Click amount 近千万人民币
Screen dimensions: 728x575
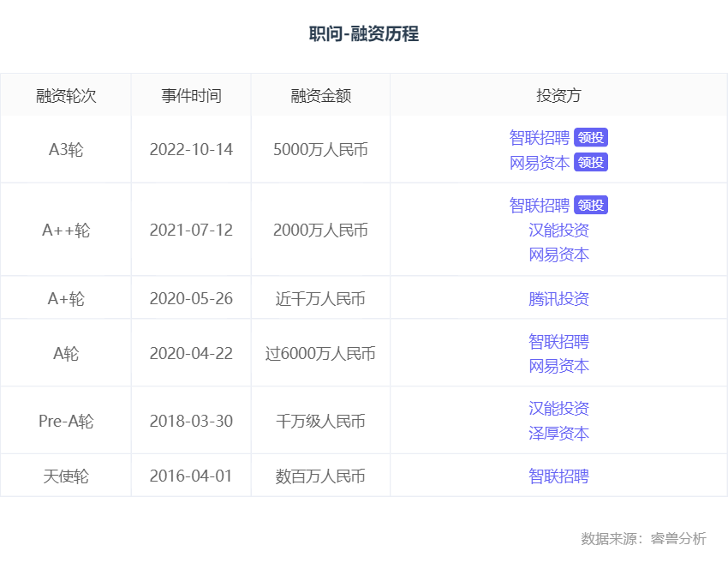(x=321, y=299)
